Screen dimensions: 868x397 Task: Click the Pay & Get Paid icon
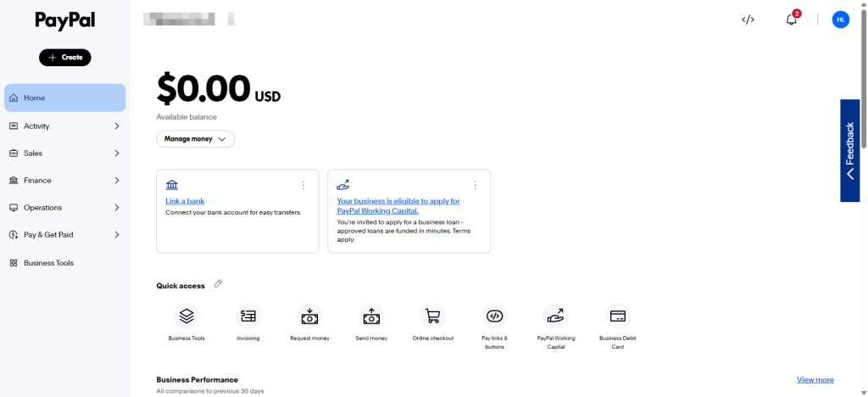tap(14, 235)
